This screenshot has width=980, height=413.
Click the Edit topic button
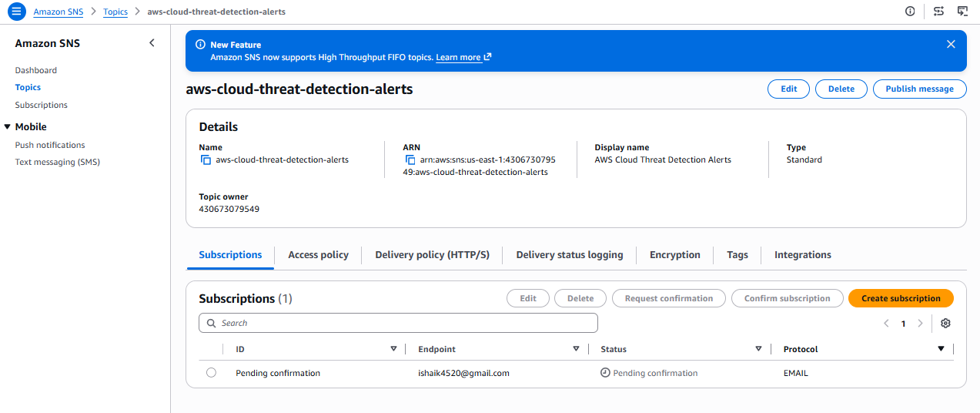pos(789,89)
